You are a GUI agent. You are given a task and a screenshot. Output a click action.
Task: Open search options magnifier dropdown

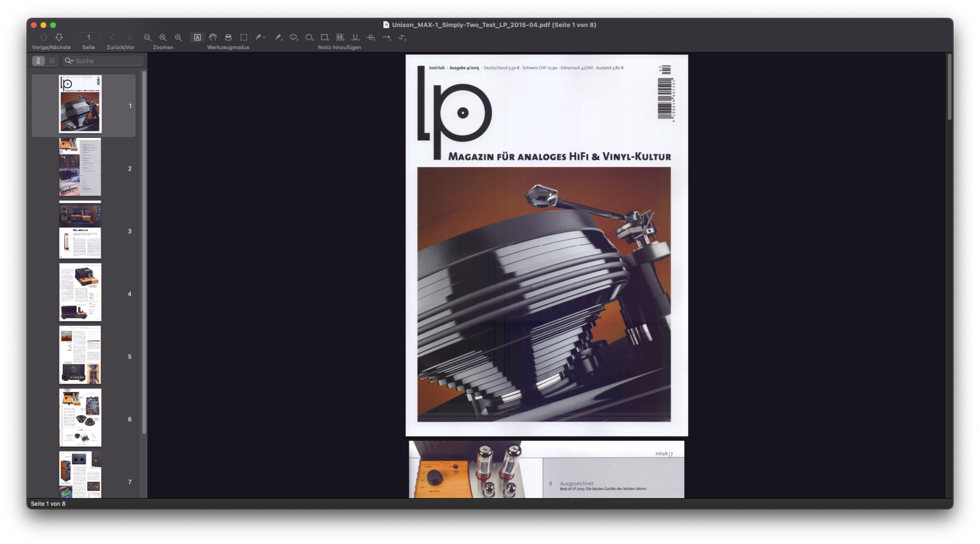click(69, 61)
